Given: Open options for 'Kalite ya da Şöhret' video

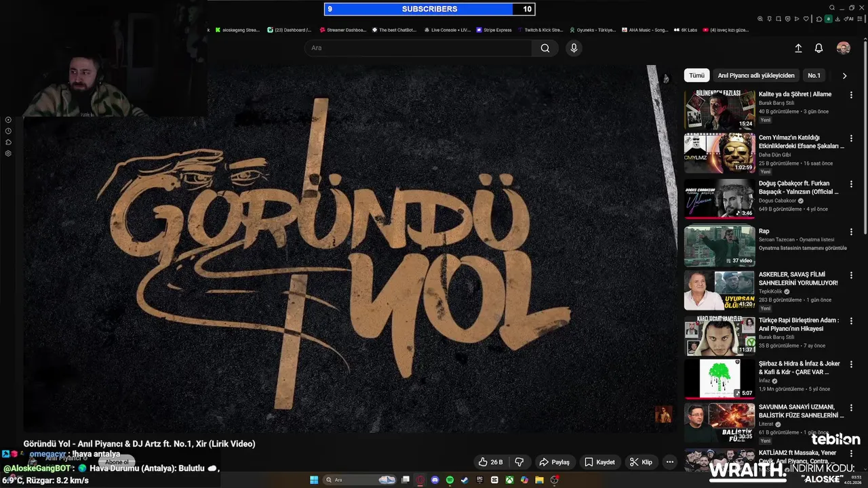Looking at the screenshot, I should click(851, 95).
